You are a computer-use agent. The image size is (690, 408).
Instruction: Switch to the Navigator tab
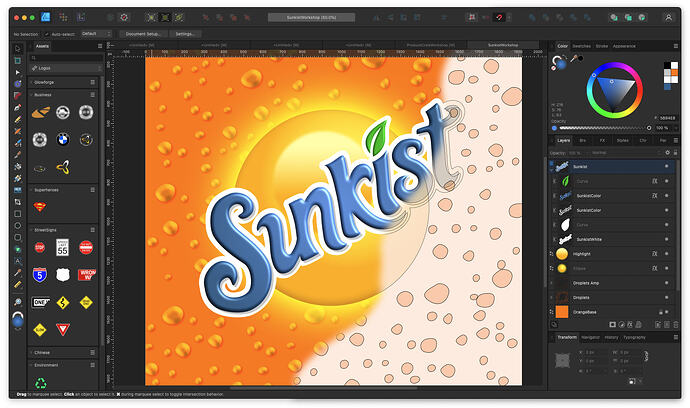tap(590, 337)
